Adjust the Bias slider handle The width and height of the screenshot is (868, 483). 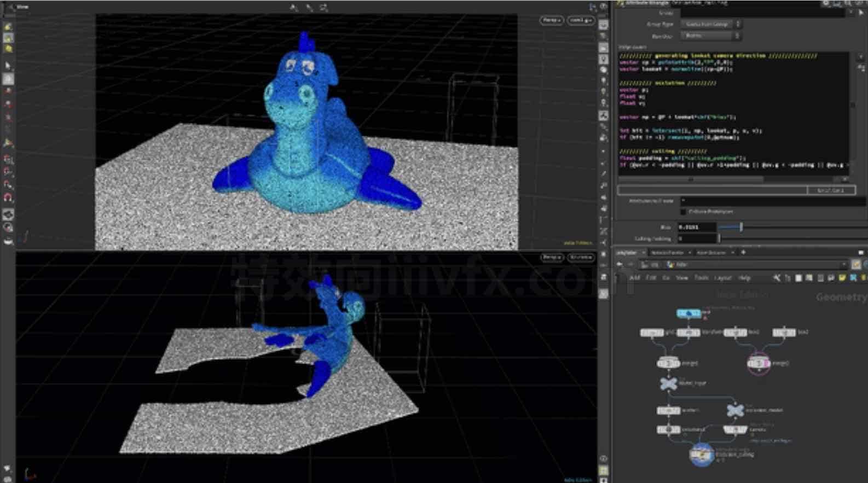tap(741, 226)
